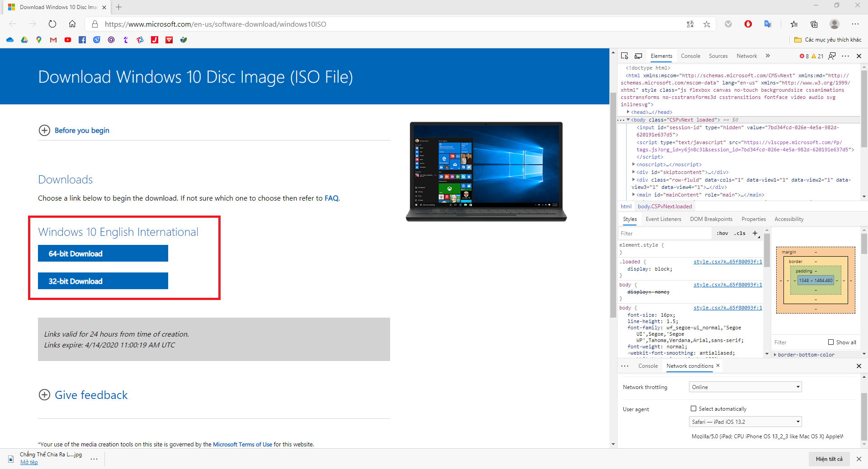The image size is (868, 469).
Task: Switch to the Sources tab
Action: pos(718,56)
